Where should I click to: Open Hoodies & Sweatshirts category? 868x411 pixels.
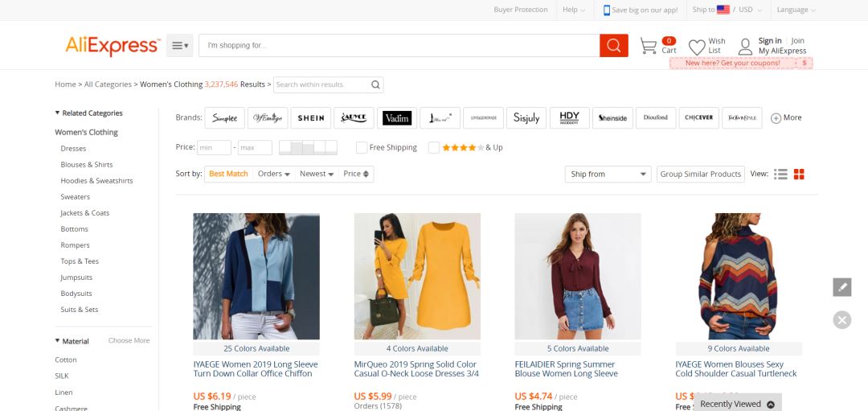(x=97, y=181)
